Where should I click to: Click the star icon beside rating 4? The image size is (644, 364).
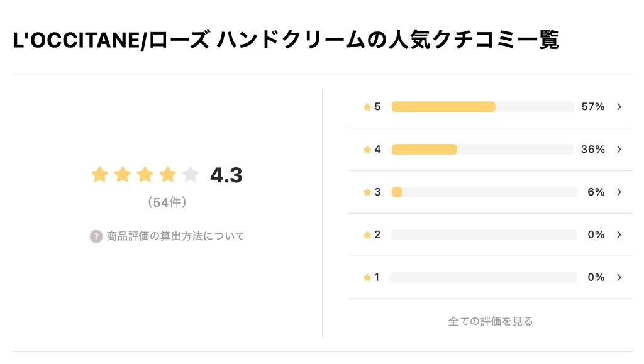(x=367, y=149)
